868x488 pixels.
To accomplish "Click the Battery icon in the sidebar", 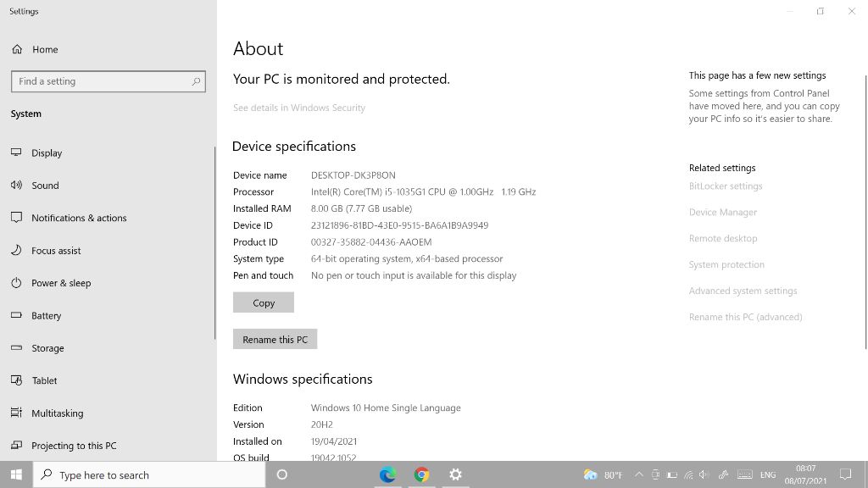I will (x=17, y=315).
